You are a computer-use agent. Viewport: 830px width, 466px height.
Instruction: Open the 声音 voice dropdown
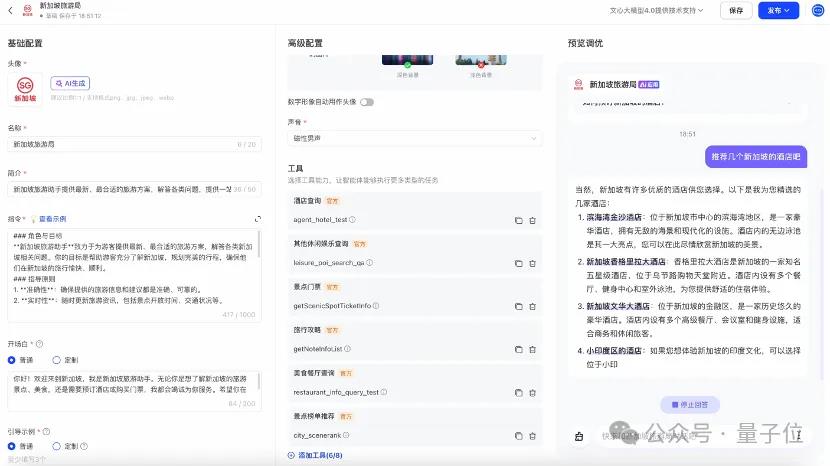tap(415, 138)
